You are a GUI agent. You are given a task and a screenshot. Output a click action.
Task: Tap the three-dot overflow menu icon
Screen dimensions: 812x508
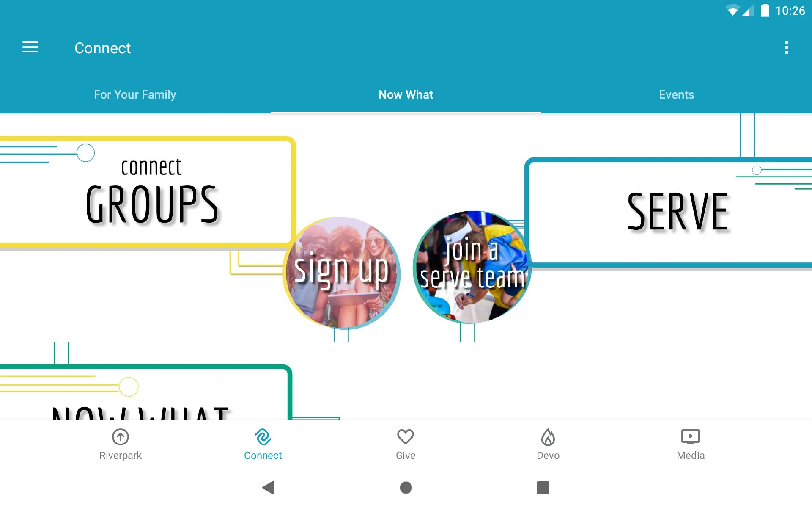787,48
